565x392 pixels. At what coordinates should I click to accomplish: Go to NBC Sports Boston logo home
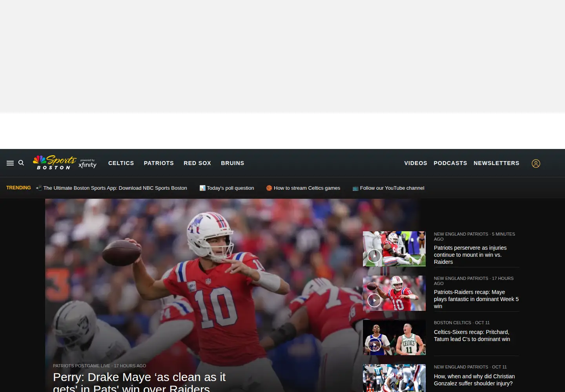point(55,163)
